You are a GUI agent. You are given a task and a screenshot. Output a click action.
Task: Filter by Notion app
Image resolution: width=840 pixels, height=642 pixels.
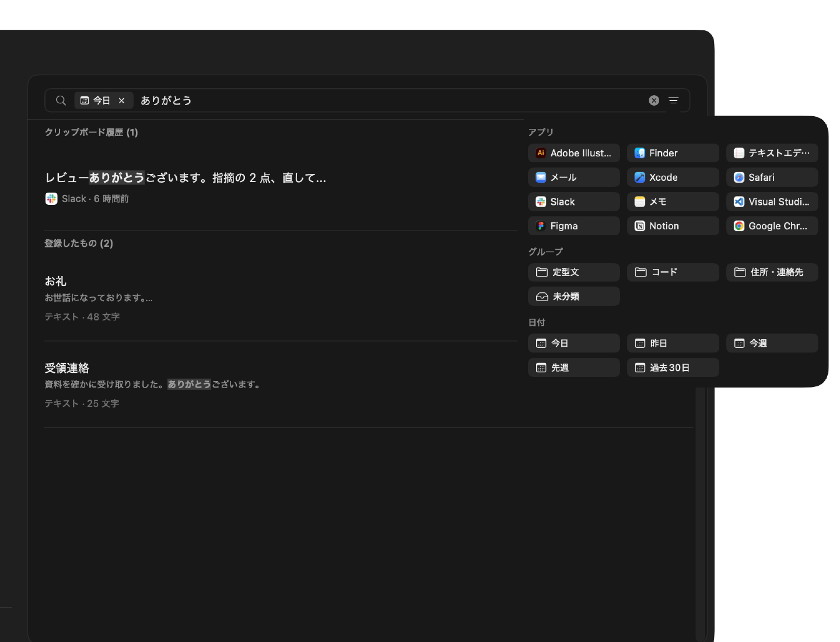[x=673, y=226]
